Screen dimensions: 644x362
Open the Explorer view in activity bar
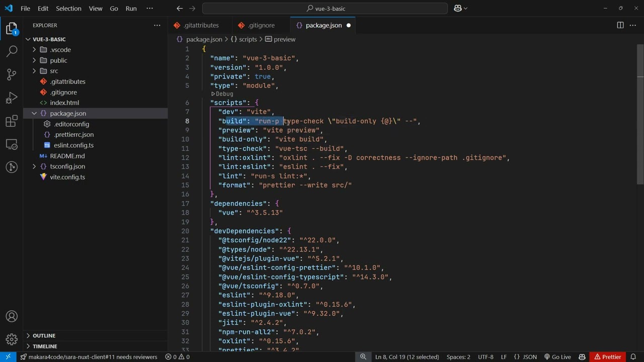[12, 29]
